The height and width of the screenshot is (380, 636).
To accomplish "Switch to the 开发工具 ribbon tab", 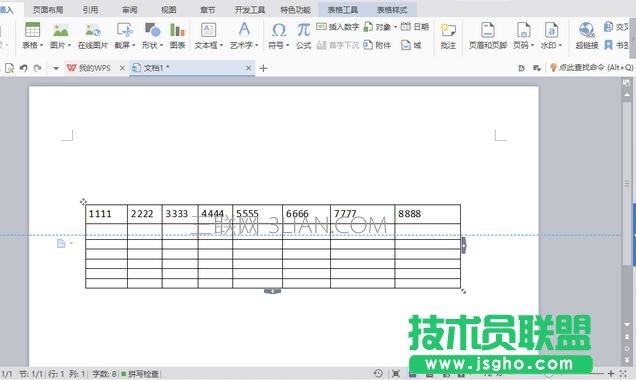I will tap(250, 10).
